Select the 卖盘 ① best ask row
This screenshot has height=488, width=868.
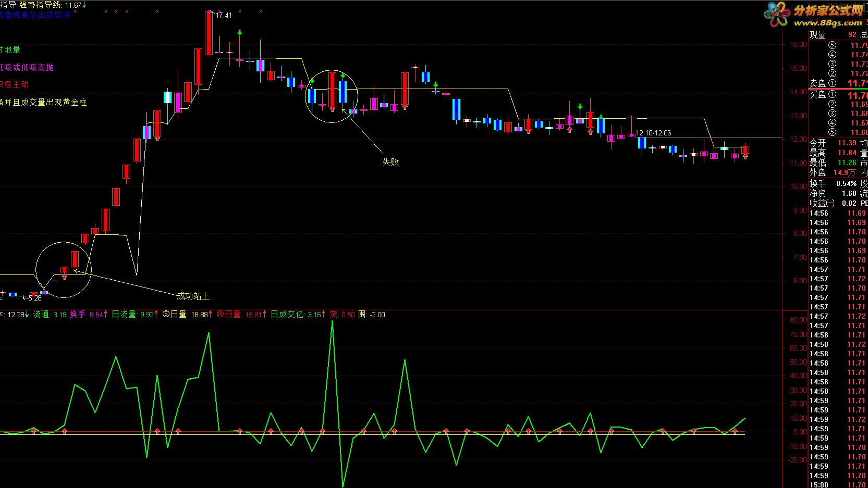coord(838,83)
